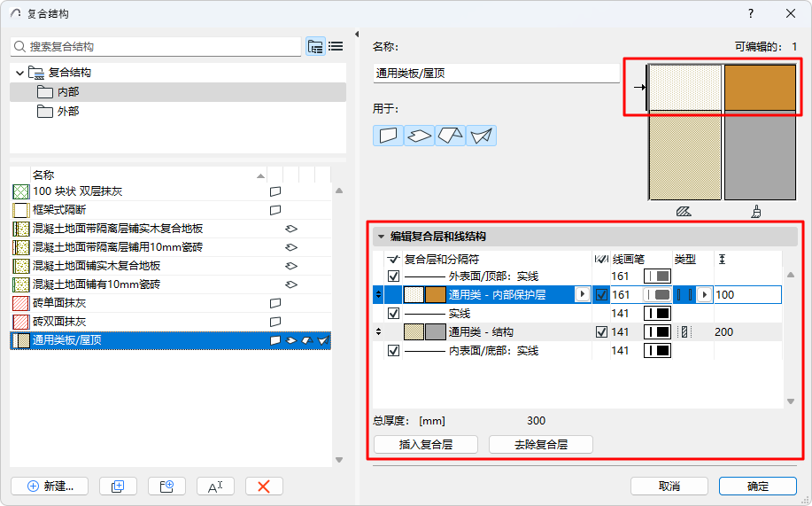Click the search magnifier icon
The image size is (812, 506).
tap(19, 47)
